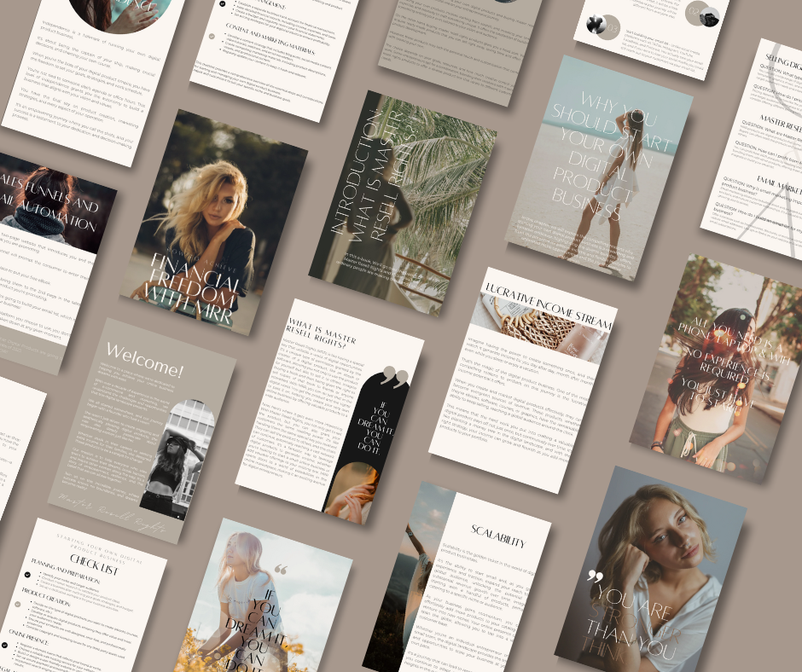
Task: Open the Financial Freedom with MRR cover page
Action: coord(218,222)
